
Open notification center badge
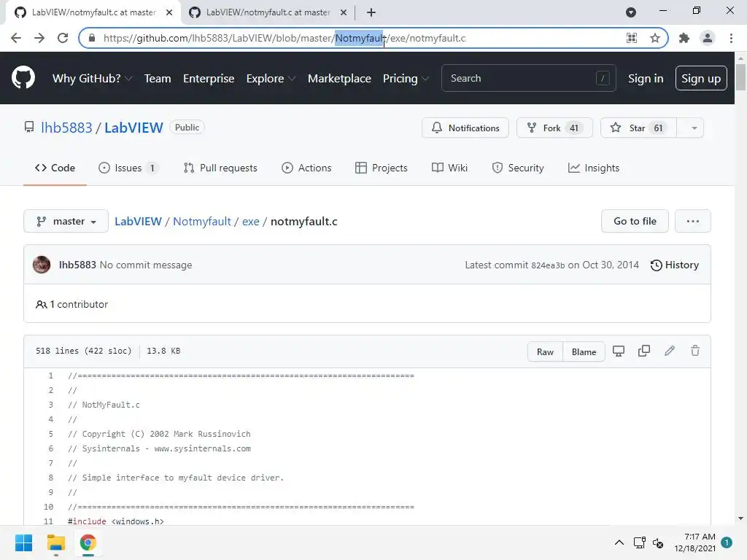point(727,542)
